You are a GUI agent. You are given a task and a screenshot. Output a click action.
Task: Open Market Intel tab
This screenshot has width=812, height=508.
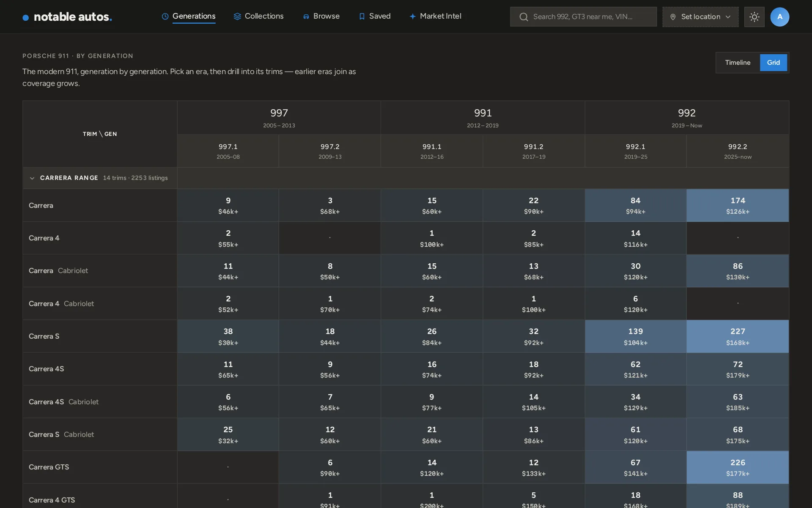pyautogui.click(x=436, y=17)
